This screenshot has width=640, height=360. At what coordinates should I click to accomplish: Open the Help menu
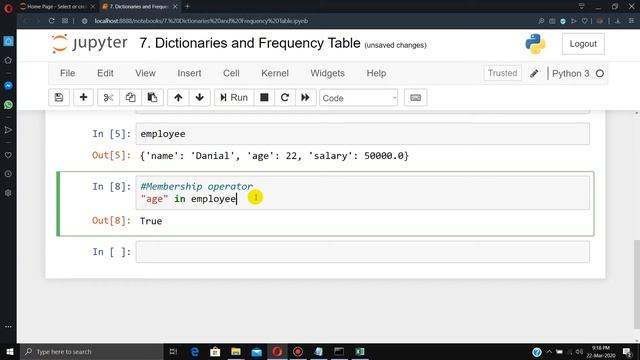tap(376, 73)
